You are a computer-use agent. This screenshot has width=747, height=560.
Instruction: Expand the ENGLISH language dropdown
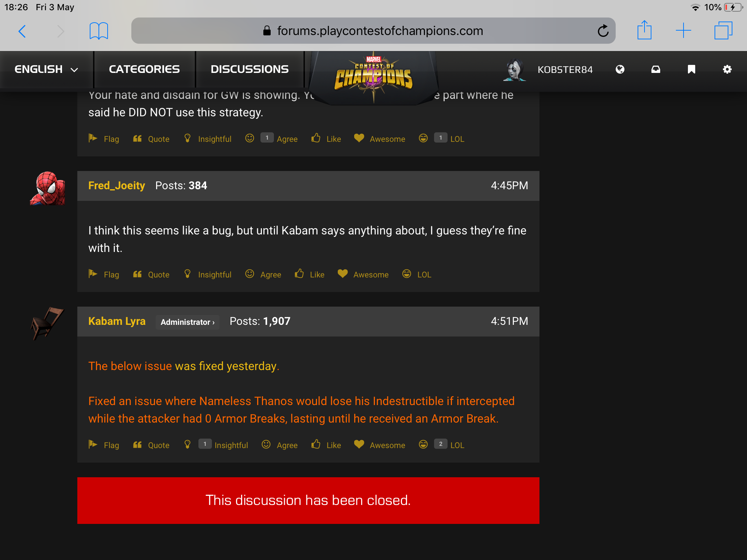(46, 69)
